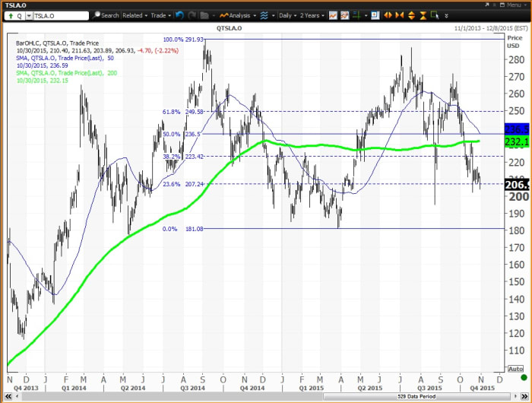Expand chart vertically with up-down arrows icon
Viewport: 532px width, 403px height.
(411, 15)
